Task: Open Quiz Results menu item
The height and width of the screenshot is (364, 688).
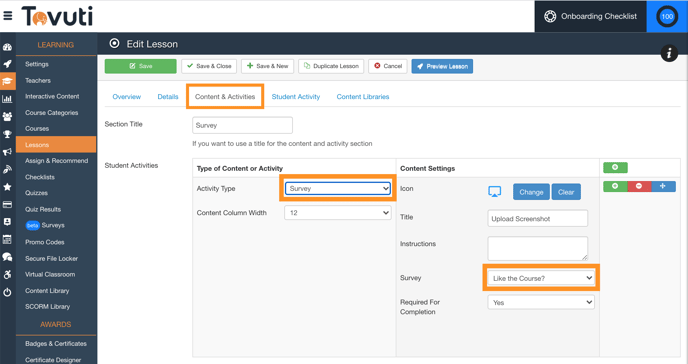Action: 43,210
